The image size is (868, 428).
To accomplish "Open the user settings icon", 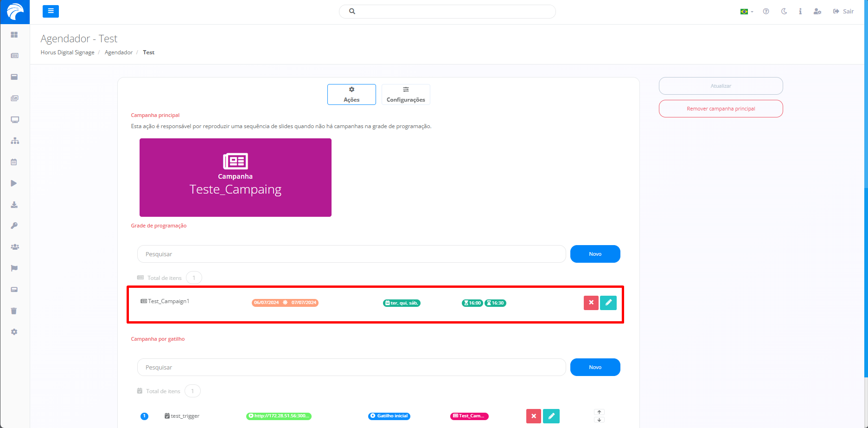I will pos(817,12).
